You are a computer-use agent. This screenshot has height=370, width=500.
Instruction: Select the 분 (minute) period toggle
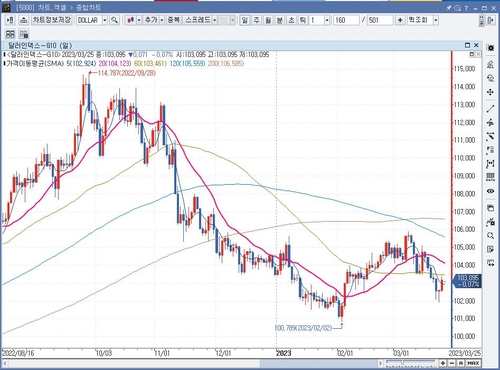point(280,20)
